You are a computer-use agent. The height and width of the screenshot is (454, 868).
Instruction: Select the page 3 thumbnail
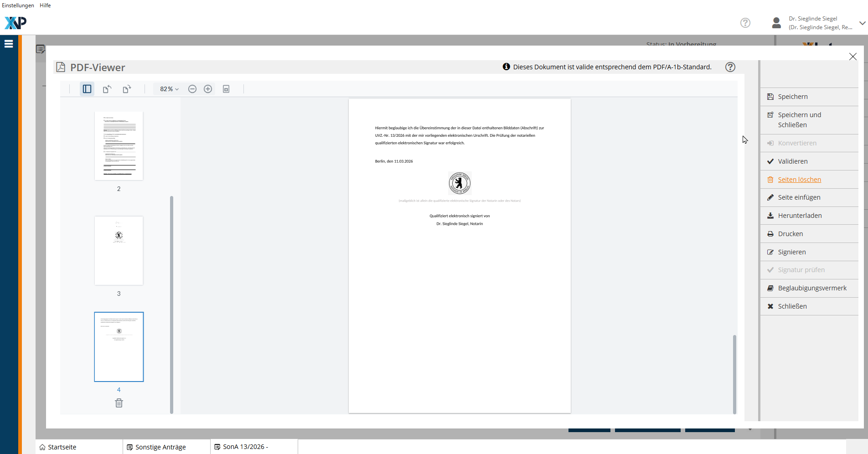(119, 251)
